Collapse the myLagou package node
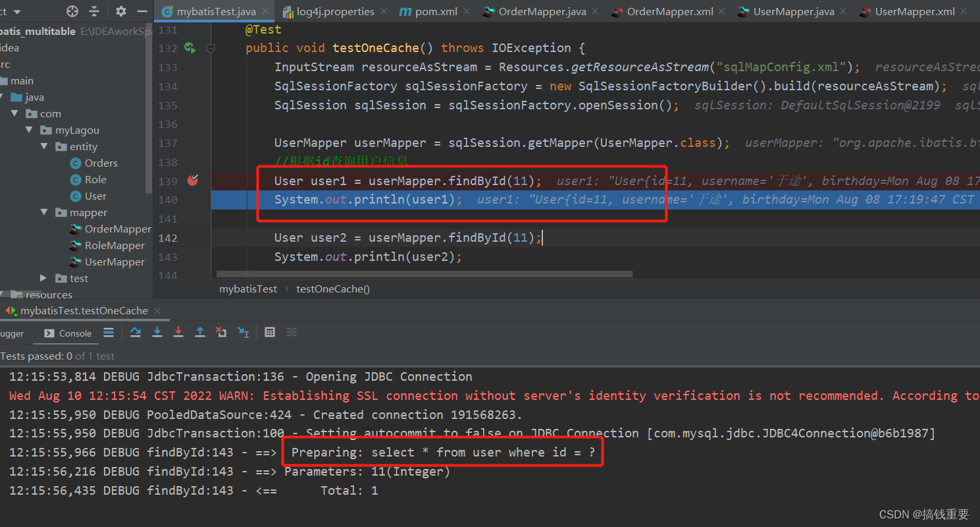Viewport: 980px width, 527px height. (29, 130)
